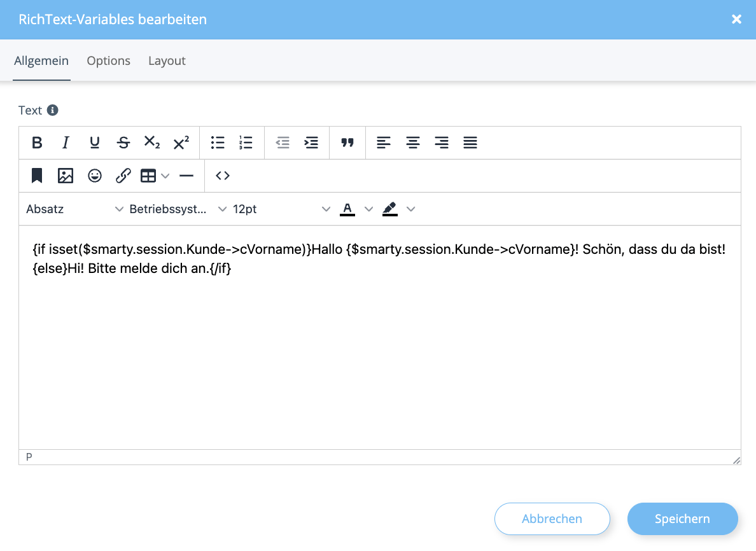Image resolution: width=756 pixels, height=551 pixels.
Task: Insert an image
Action: [x=66, y=176]
